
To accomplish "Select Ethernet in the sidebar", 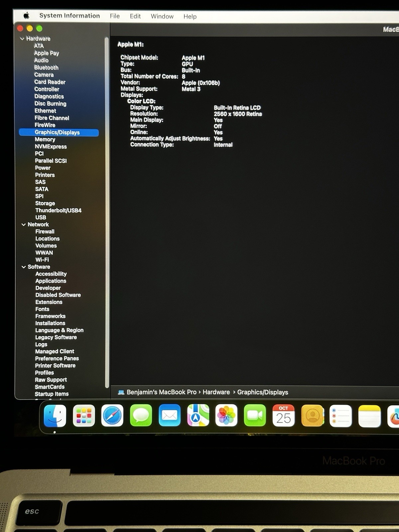I will click(46, 111).
